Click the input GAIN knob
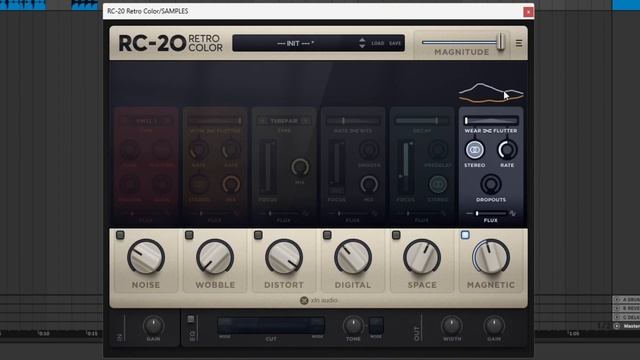 [153, 326]
